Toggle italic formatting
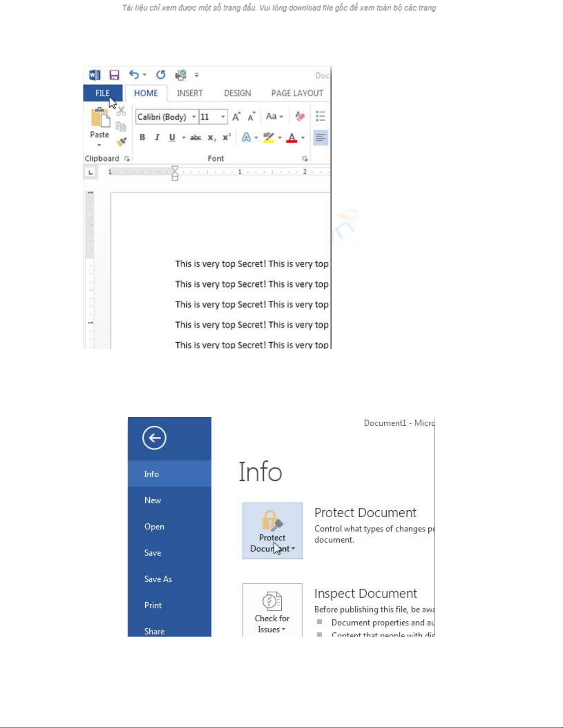 pyautogui.click(x=157, y=137)
